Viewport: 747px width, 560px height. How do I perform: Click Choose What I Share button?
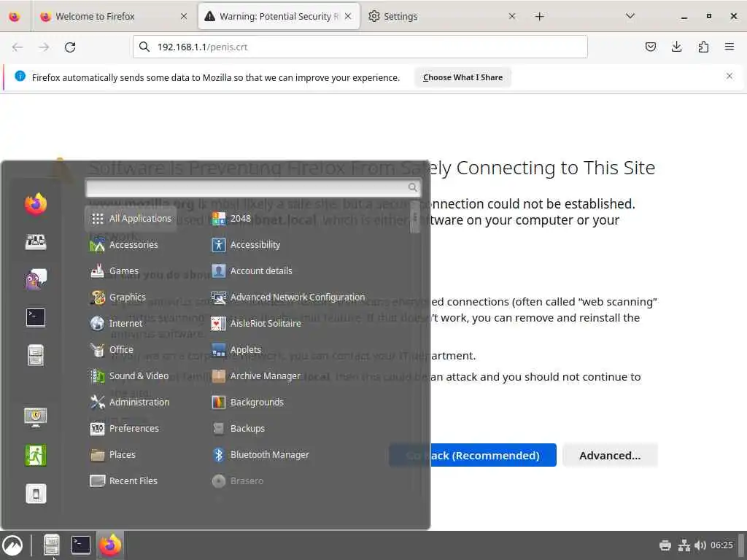pos(462,77)
